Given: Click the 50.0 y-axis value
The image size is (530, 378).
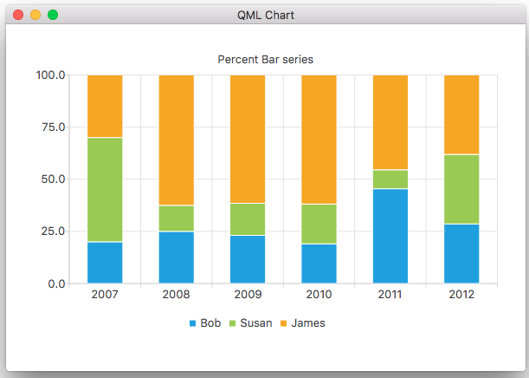Looking at the screenshot, I should pyautogui.click(x=53, y=179).
